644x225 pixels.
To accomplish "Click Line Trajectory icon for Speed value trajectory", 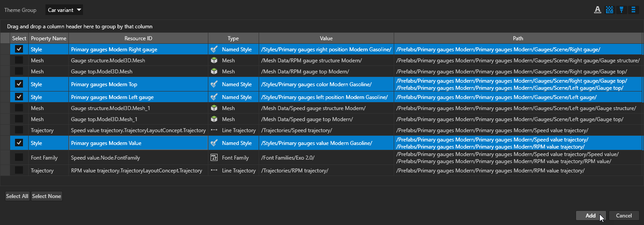I will (214, 130).
